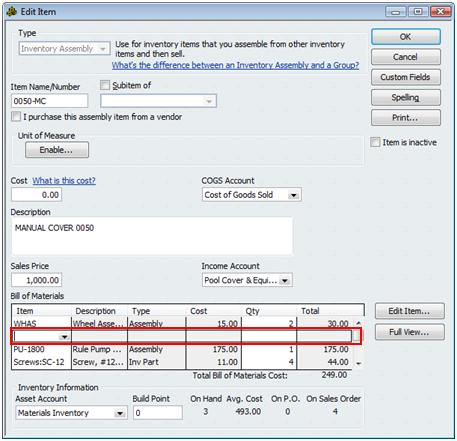Click the Full View... button
457x441 pixels.
(410, 332)
